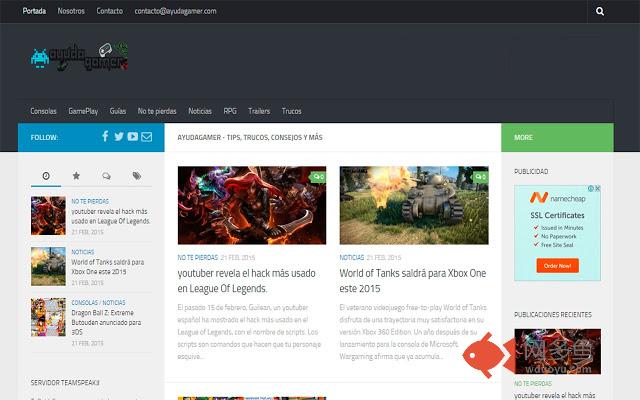640x400 pixels.
Task: Open the Contacto page
Action: tap(109, 11)
